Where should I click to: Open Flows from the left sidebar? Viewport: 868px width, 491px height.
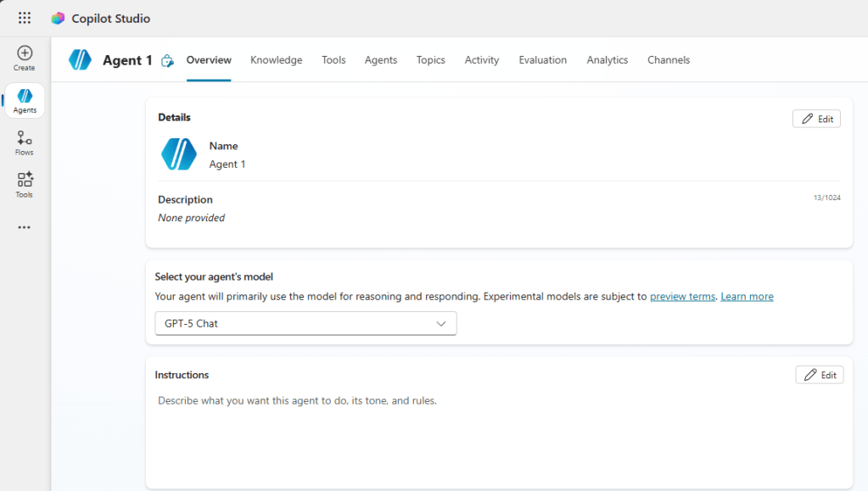pyautogui.click(x=25, y=142)
